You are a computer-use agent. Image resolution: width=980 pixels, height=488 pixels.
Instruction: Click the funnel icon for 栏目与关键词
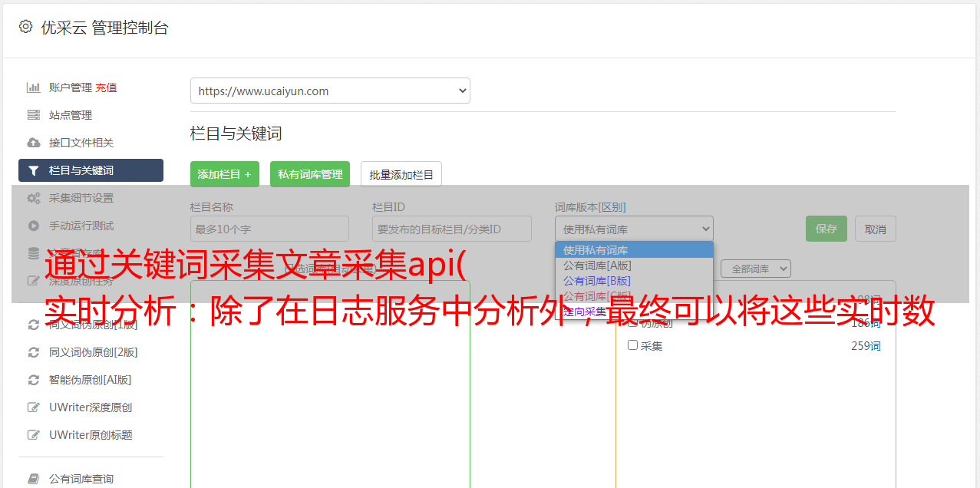coord(34,170)
